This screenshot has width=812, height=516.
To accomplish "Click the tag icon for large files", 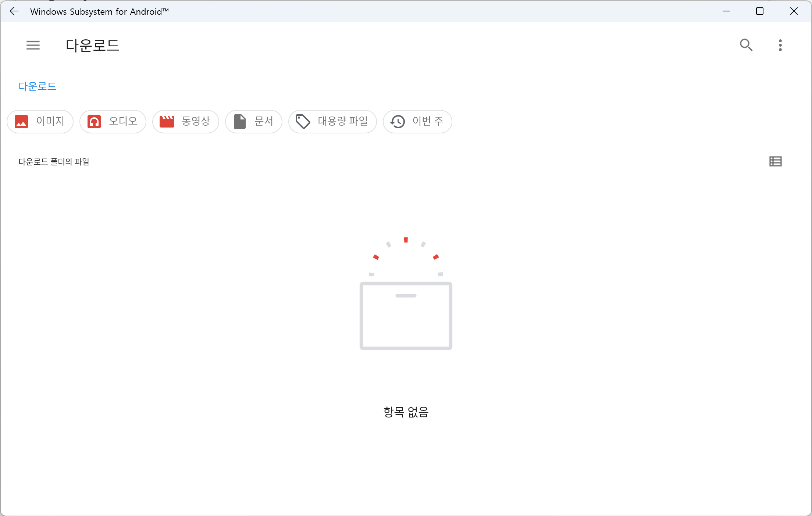I will (x=303, y=122).
